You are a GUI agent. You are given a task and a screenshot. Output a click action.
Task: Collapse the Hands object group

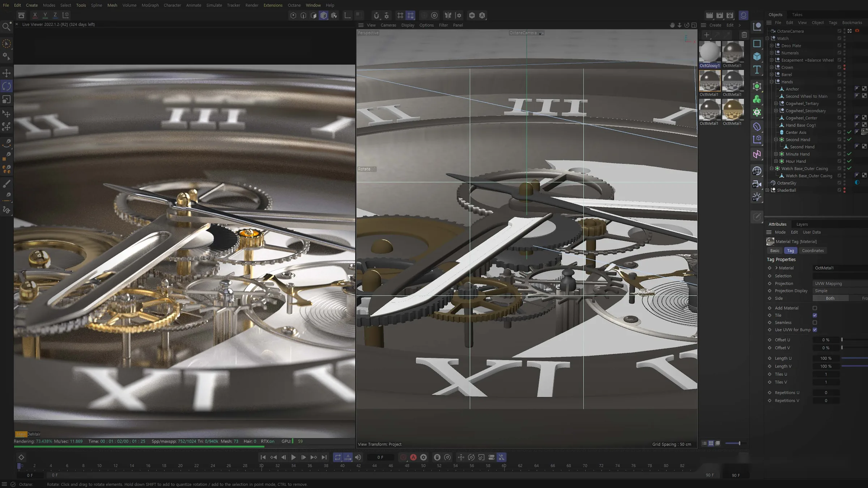tap(771, 82)
